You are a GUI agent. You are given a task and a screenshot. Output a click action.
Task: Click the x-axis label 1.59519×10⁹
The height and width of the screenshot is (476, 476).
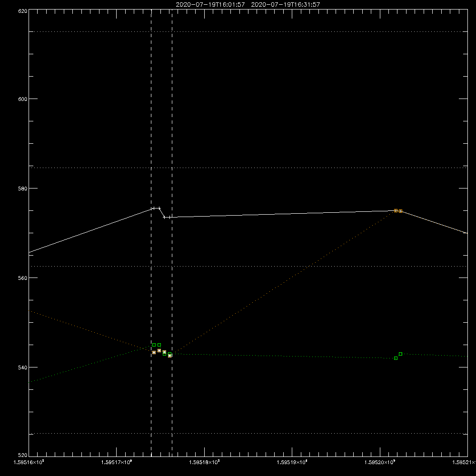click(x=292, y=462)
